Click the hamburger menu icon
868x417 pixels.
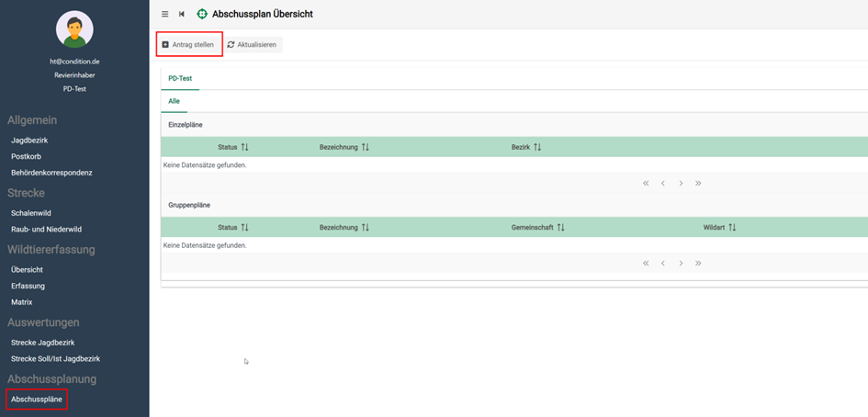164,14
